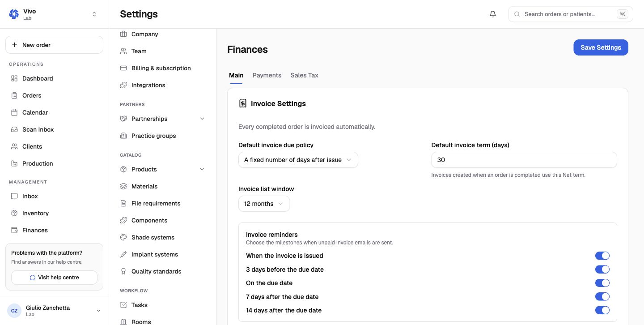Open Invoice list window '12 months' dropdown
This screenshot has width=644, height=325.
tap(264, 204)
